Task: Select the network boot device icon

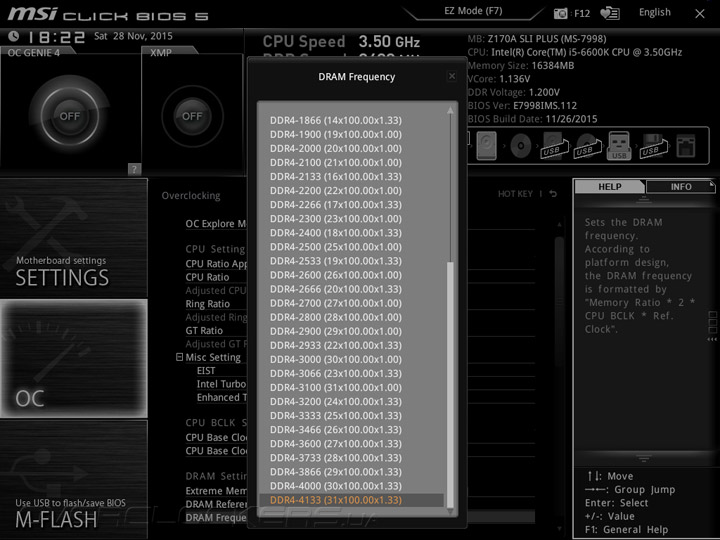Action: click(686, 146)
